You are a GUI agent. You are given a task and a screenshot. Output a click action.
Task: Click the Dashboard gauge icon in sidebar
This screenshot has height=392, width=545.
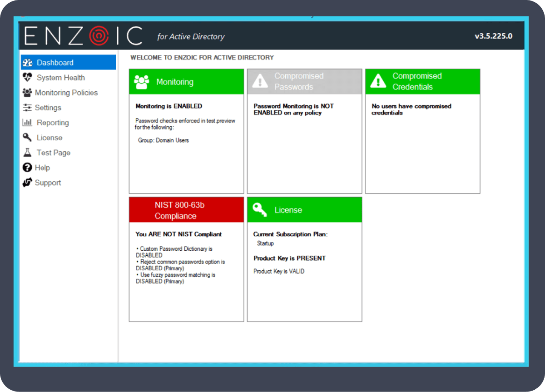pos(28,63)
